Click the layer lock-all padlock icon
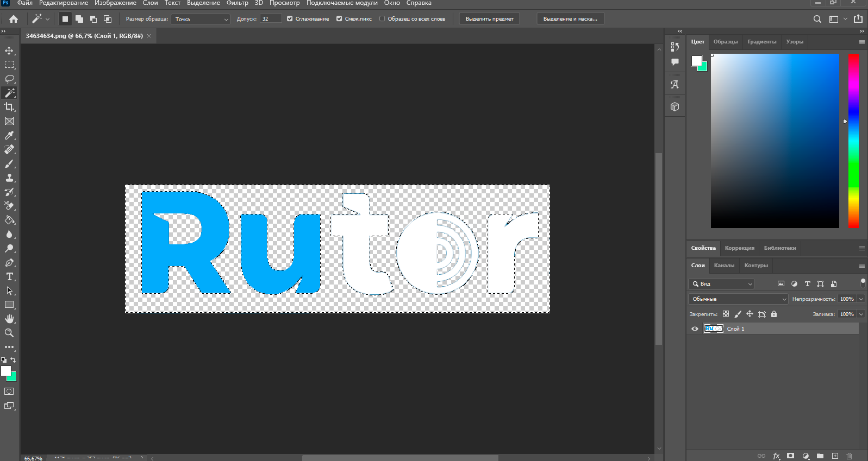Viewport: 868px width, 461px height. point(774,314)
